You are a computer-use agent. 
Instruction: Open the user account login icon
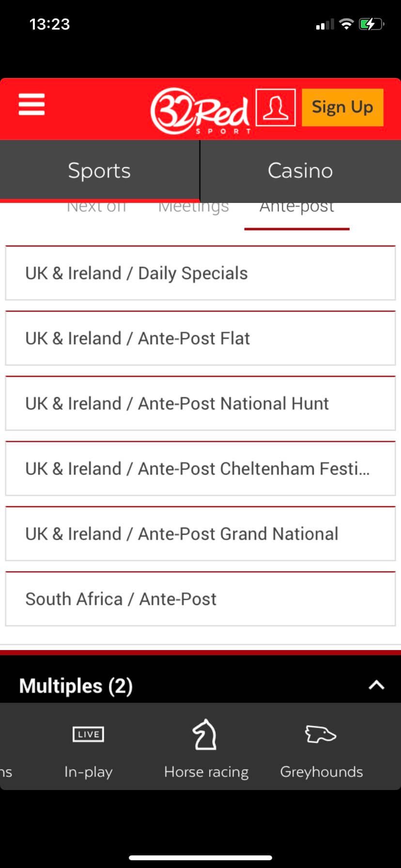tap(276, 108)
